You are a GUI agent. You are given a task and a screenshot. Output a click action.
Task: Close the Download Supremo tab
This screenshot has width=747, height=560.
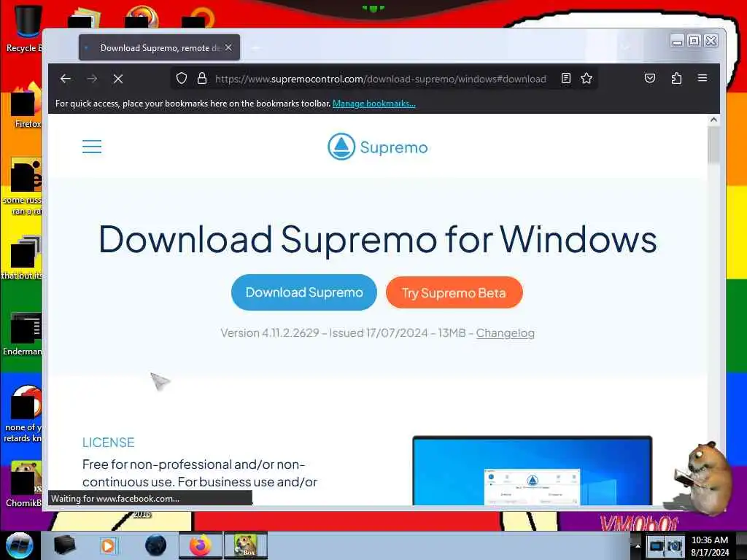coord(228,47)
